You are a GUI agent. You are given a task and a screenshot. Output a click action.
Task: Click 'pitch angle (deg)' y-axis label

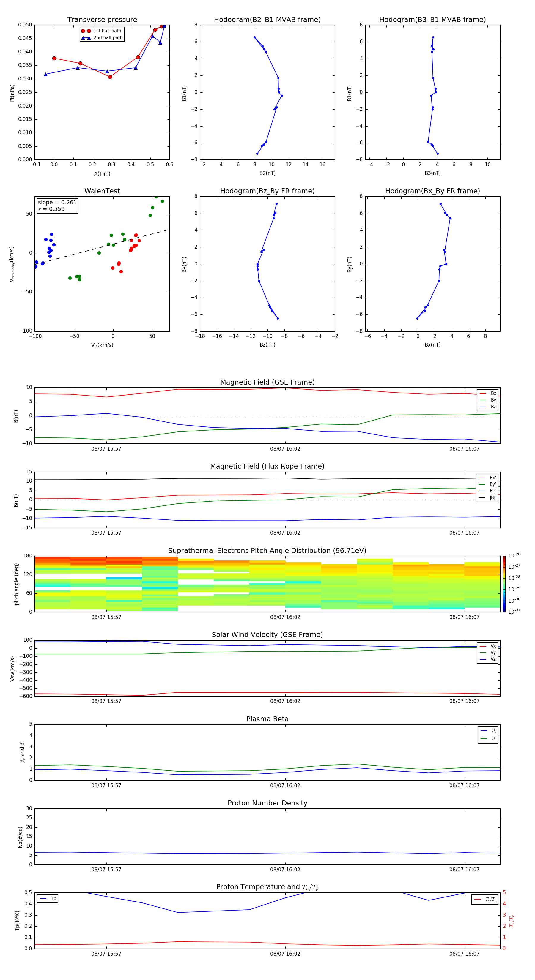click(16, 584)
